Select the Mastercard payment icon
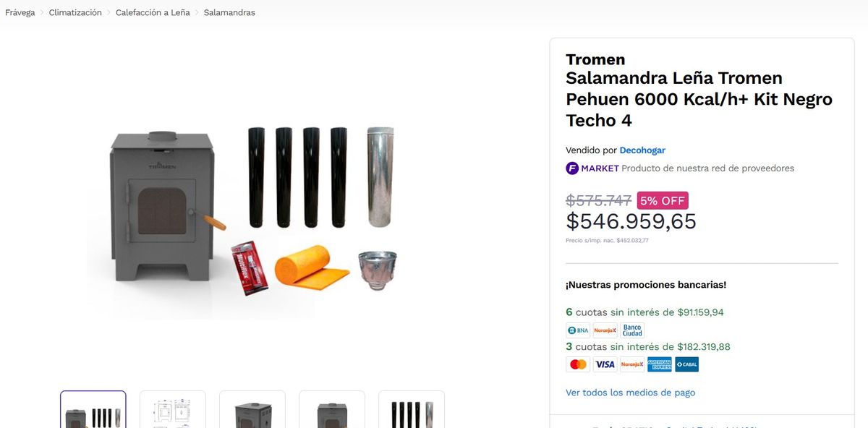Viewport: 868px width, 428px height. [x=577, y=364]
